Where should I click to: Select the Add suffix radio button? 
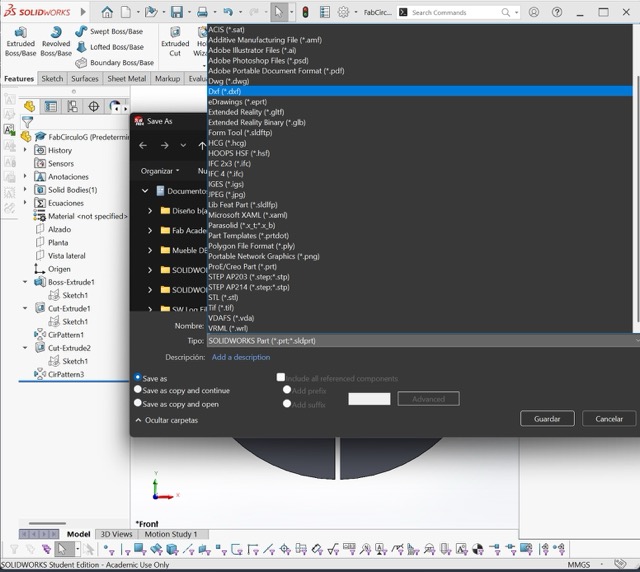click(x=287, y=404)
